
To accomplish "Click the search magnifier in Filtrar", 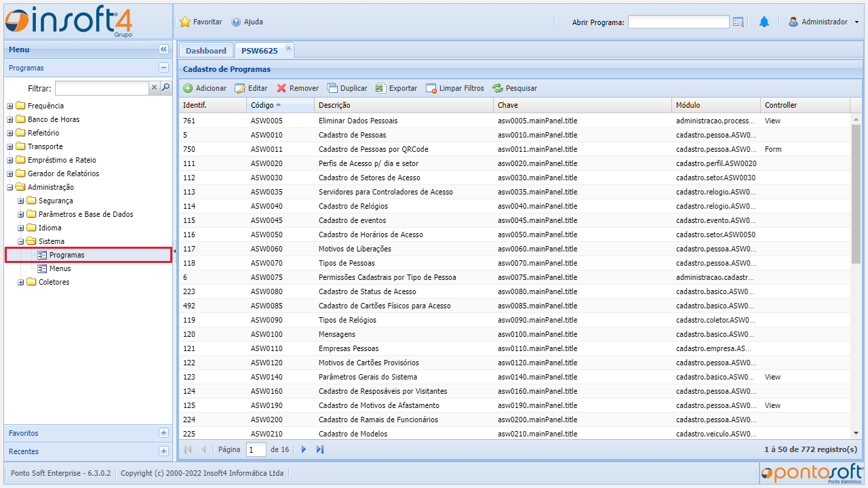I will [x=165, y=87].
